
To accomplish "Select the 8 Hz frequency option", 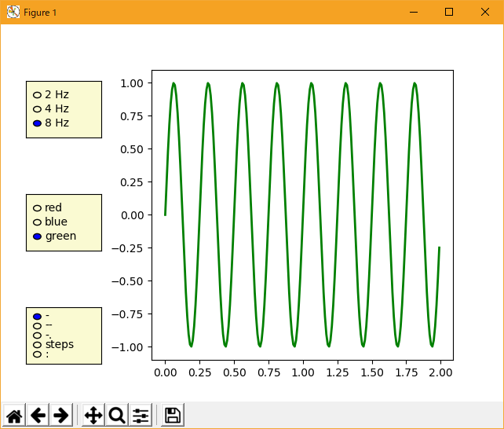I will click(37, 123).
